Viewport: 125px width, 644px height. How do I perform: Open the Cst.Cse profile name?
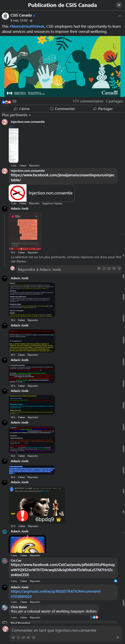click(x=16, y=560)
